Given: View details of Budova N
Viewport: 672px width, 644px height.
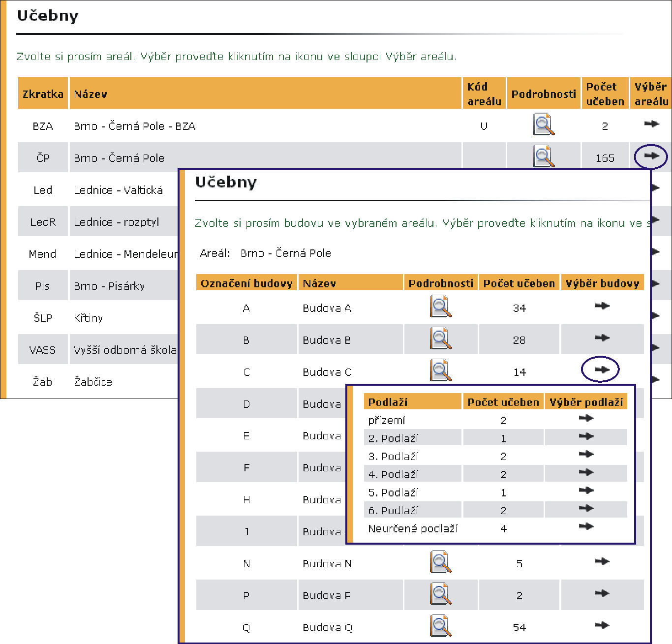Looking at the screenshot, I should click(x=441, y=562).
